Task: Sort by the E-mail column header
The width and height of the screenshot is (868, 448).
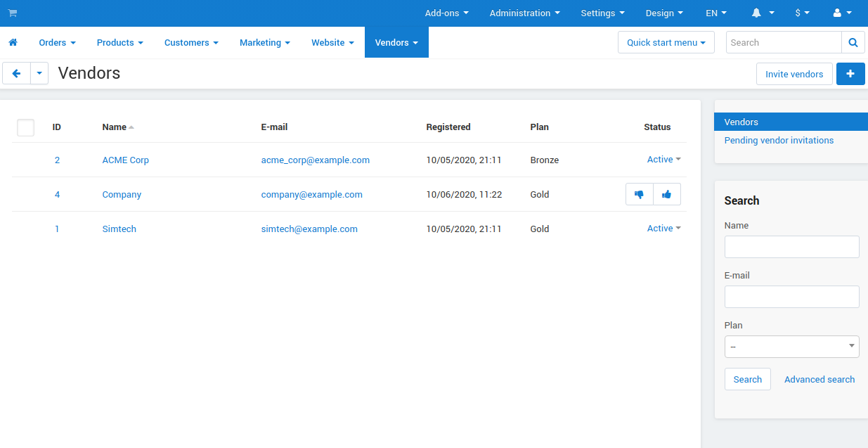Action: [274, 127]
